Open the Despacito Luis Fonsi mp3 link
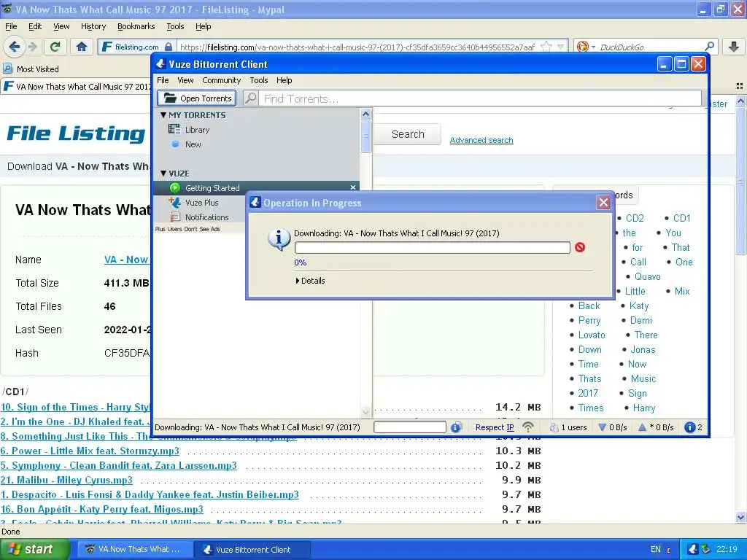Viewport: 747px width, 560px height. click(150, 494)
